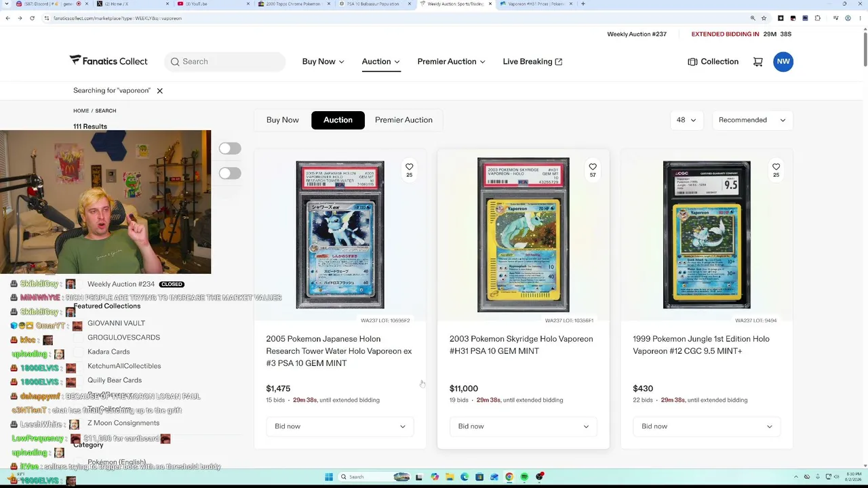Select the Auction listing tab
Viewport: 868px width, 488px height.
coord(338,120)
